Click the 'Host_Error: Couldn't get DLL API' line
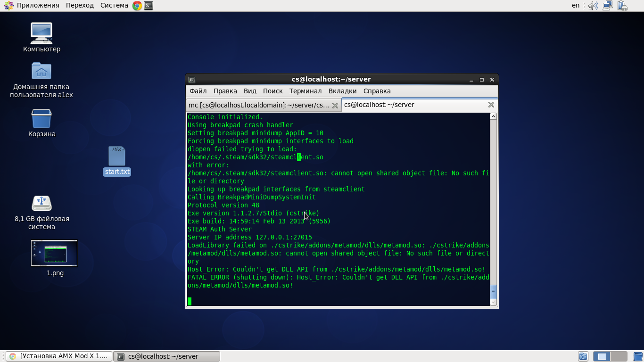Viewport: 644px width, 362px height. (x=337, y=269)
